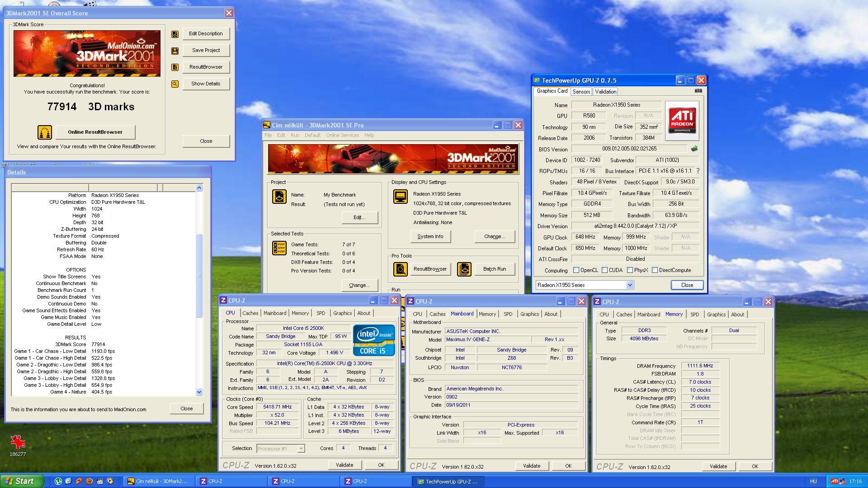This screenshot has height=488, width=868.
Task: Click the Mainboard model Maximus IV GENE-Z
Action: pyautogui.click(x=486, y=340)
